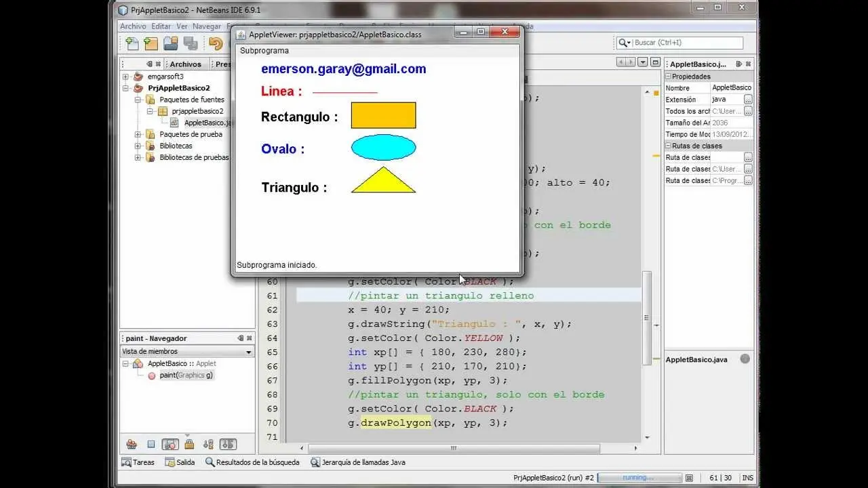Collapse AppletBasico node in Navegador tree
Viewport: 868px width, 488px height.
[125, 364]
